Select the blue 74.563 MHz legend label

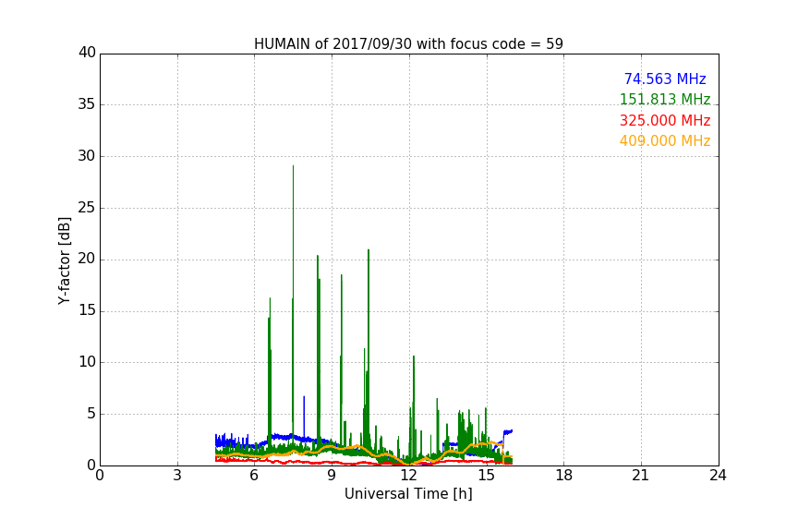coord(665,79)
